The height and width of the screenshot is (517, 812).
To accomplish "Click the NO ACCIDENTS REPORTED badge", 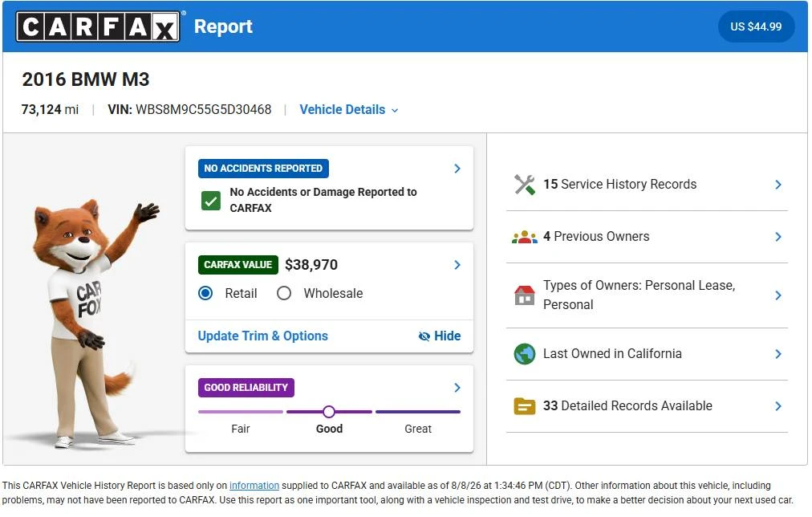I will click(x=263, y=169).
